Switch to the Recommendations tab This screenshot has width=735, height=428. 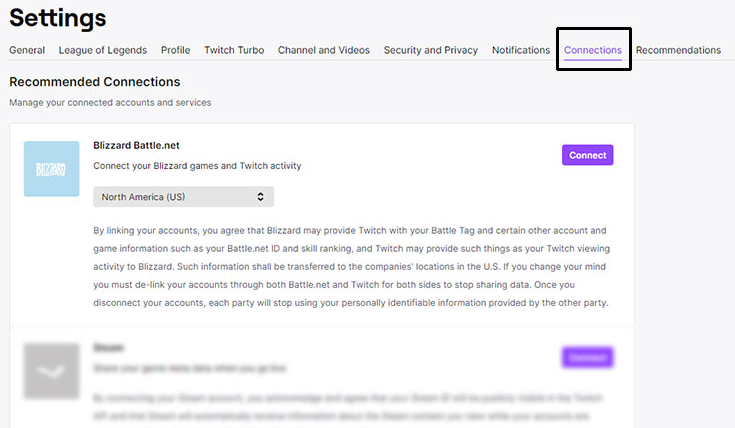(x=678, y=50)
